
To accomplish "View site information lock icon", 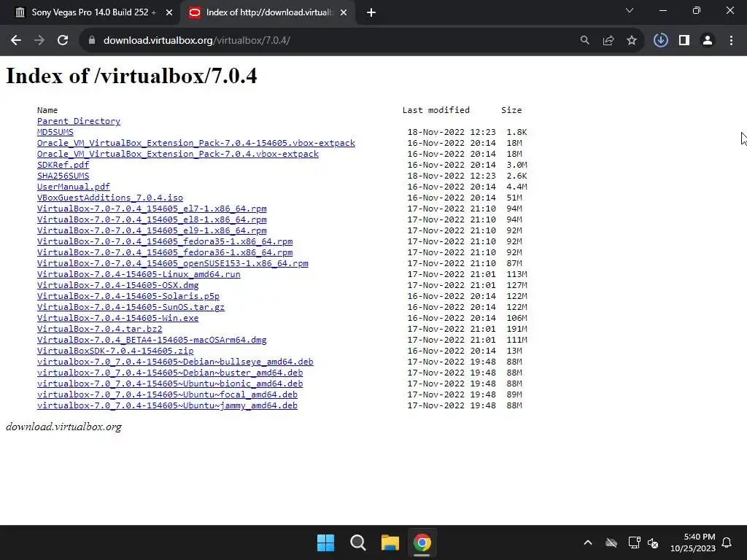I will (x=92, y=41).
